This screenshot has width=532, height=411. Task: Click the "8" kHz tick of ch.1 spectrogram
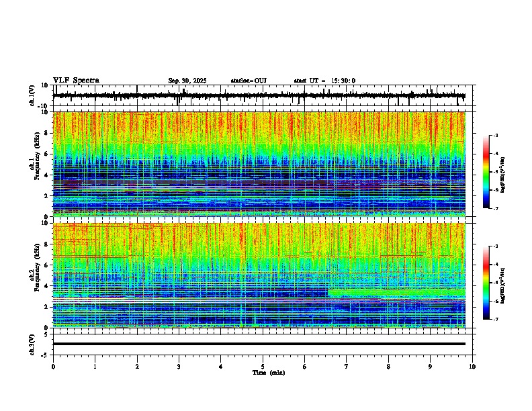pos(47,133)
